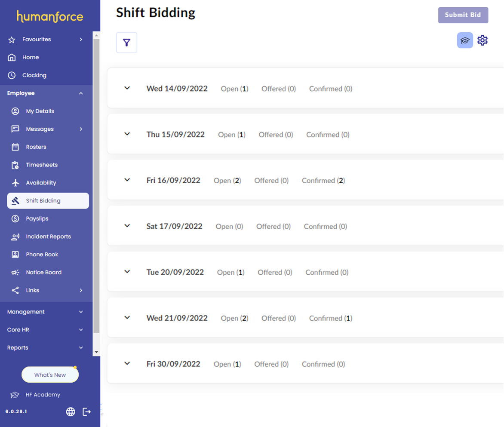Click the Favourites star icon
The width and height of the screenshot is (504, 427).
pyautogui.click(x=12, y=39)
